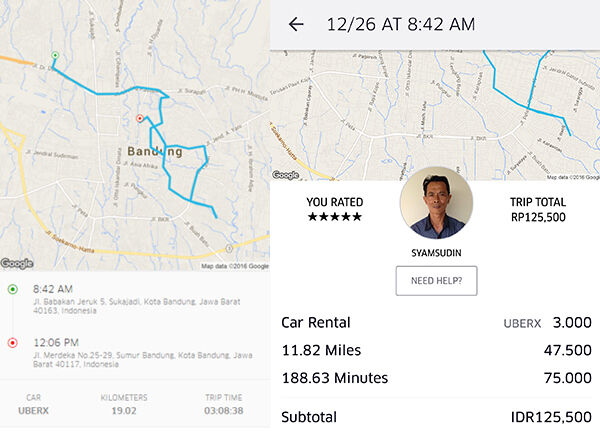Screen dimensions: 600x432
Task: Click the 11.82 Miles fare row
Action: click(x=436, y=350)
